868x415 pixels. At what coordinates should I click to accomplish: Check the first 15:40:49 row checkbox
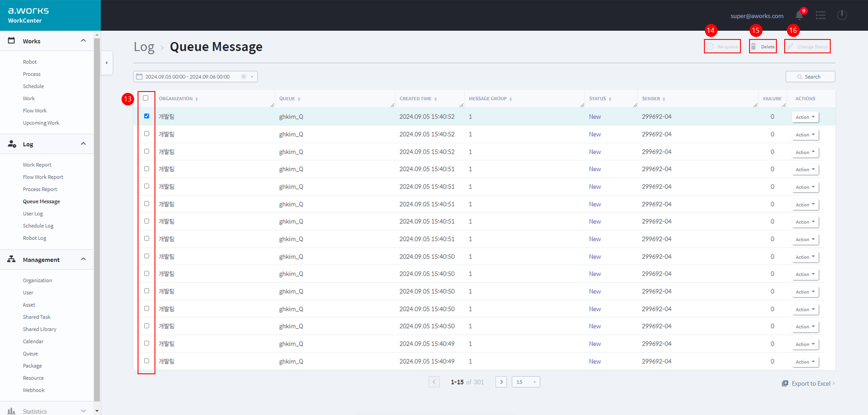click(x=147, y=343)
